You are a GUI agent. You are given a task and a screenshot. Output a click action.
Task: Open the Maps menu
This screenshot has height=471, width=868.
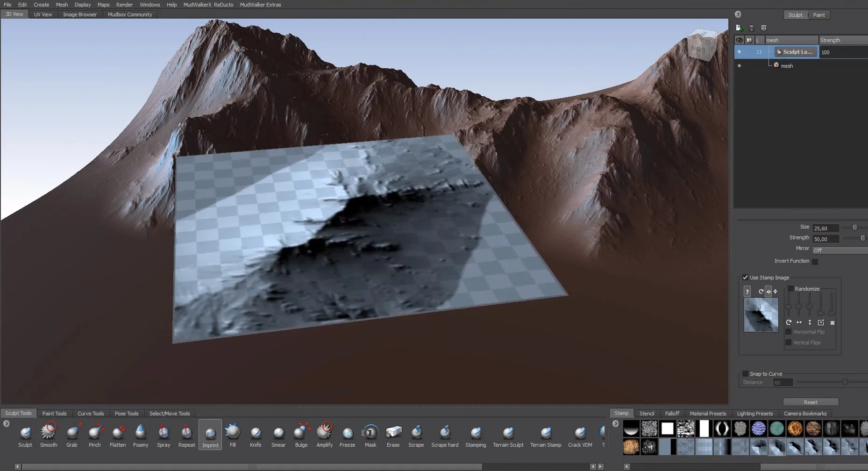(x=103, y=5)
